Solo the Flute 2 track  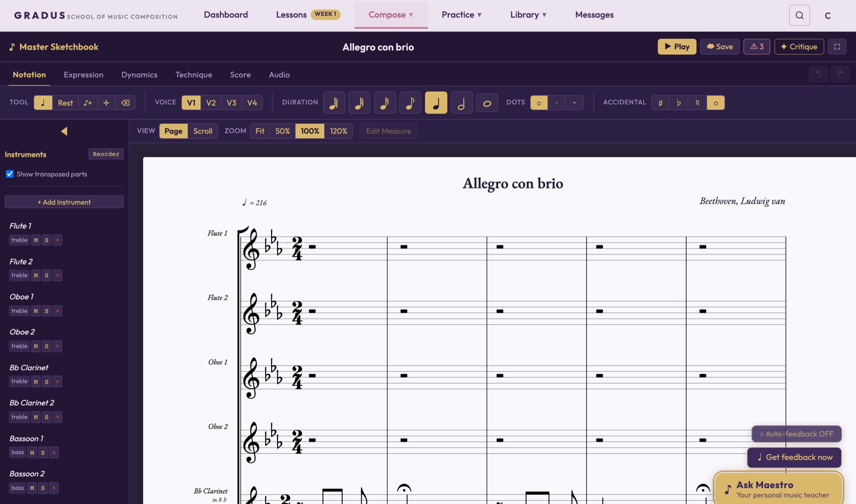point(46,275)
